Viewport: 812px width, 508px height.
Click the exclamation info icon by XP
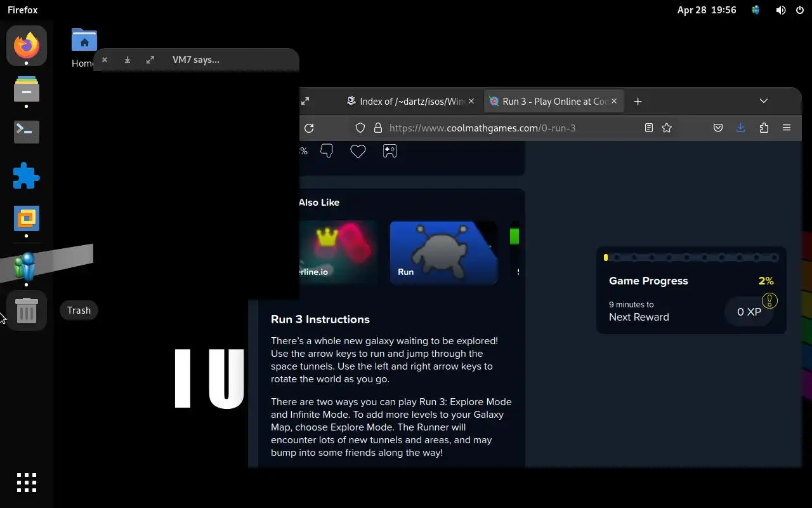tap(769, 300)
